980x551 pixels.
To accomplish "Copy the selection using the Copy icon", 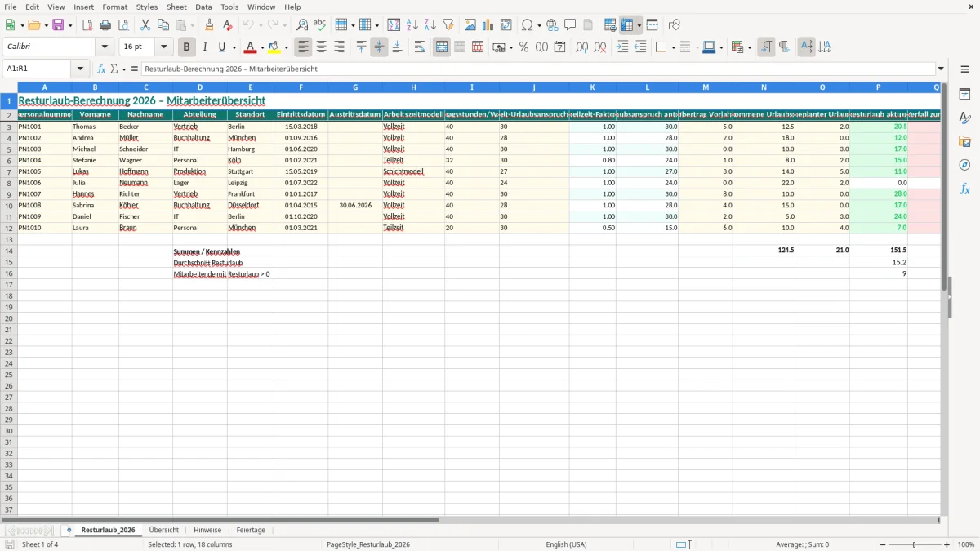I will tap(163, 25).
